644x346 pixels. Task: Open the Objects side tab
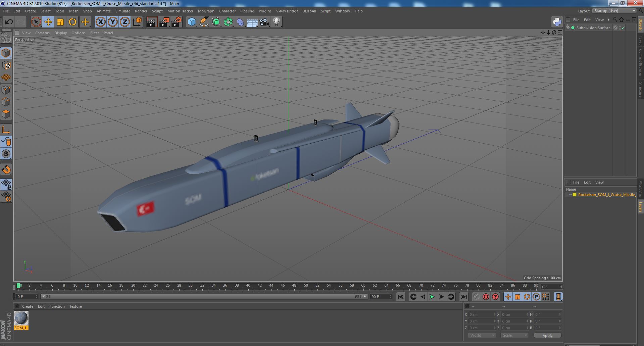coord(641,24)
